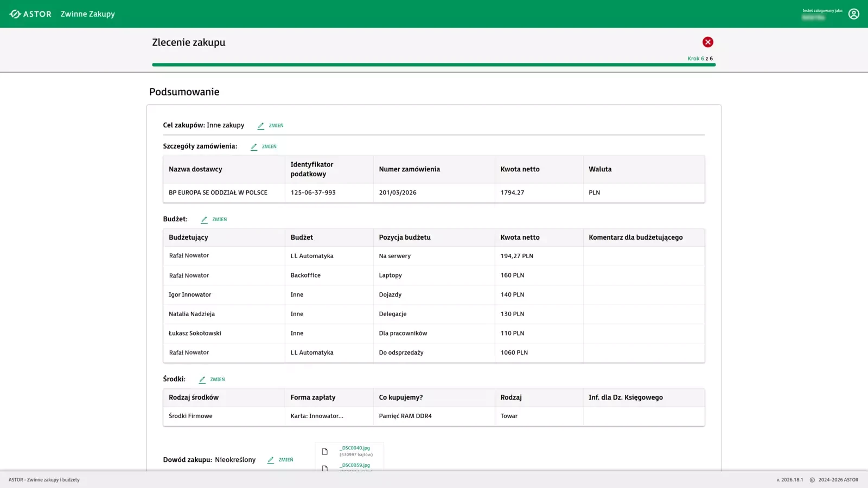Screen dimensions: 868x488
Task: Click the Zwinne Zakupy app title
Action: [x=87, y=14]
